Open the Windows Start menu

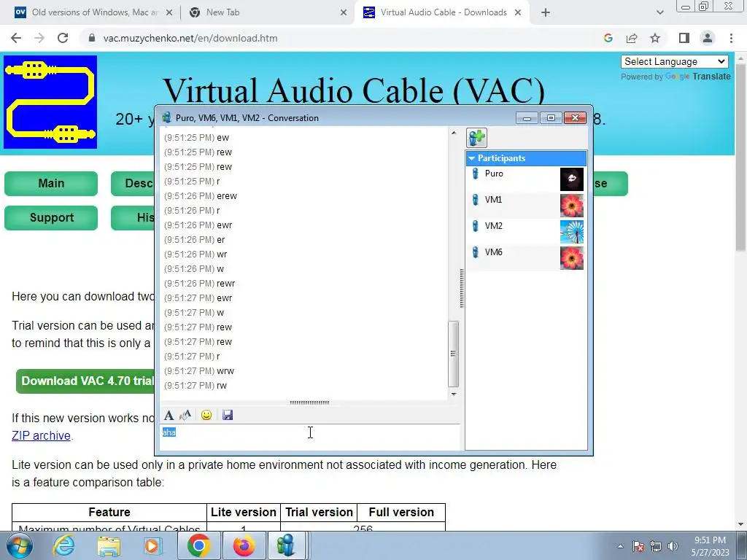[20, 545]
